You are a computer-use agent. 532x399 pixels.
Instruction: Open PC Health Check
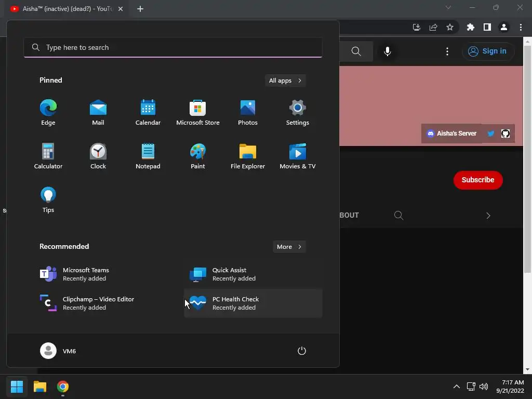point(253,303)
